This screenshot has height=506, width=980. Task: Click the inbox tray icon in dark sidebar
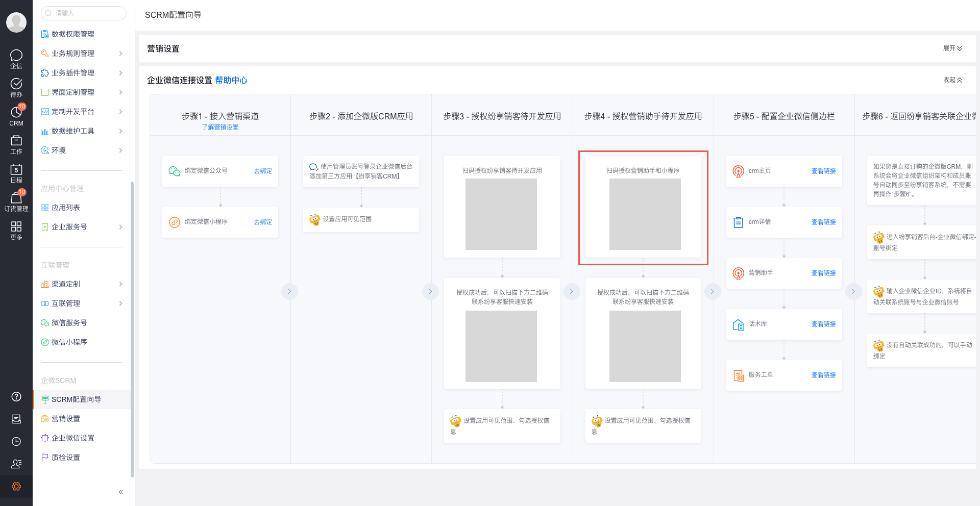[16, 419]
